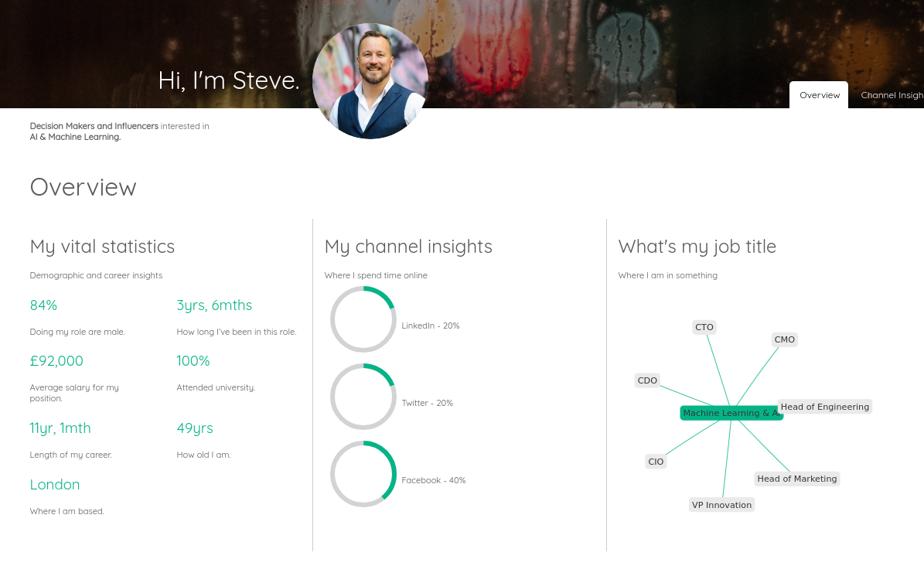The width and height of the screenshot is (924, 566).
Task: Select the CTO node in job graph
Action: point(704,327)
